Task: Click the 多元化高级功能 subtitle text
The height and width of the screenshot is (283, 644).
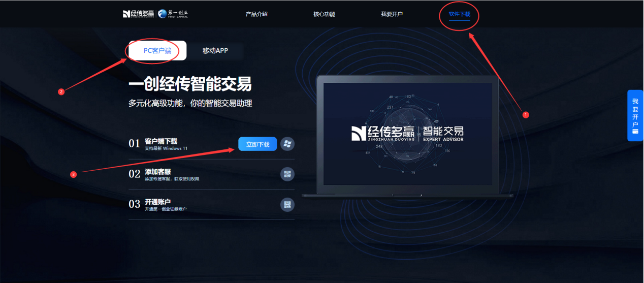Action: pos(190,103)
